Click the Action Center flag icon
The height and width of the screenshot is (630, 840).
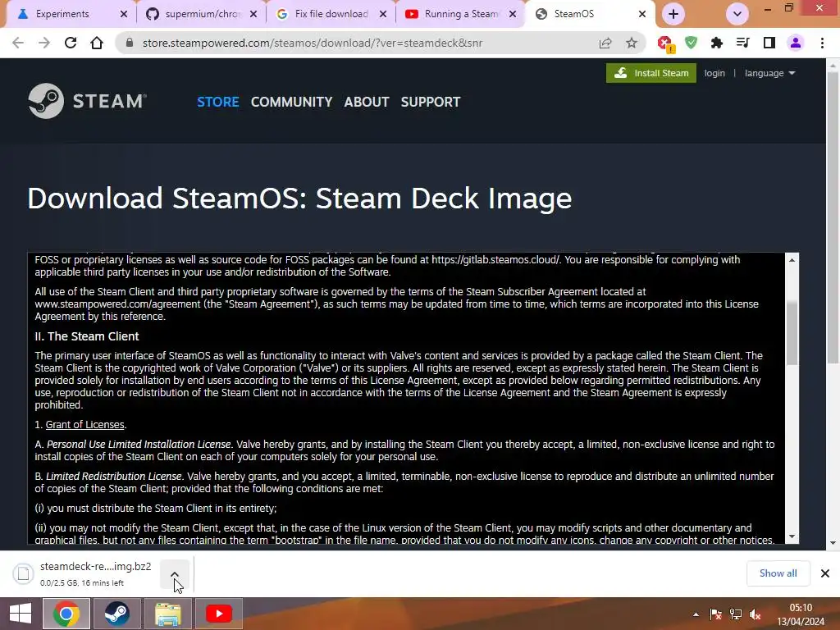coord(715,614)
